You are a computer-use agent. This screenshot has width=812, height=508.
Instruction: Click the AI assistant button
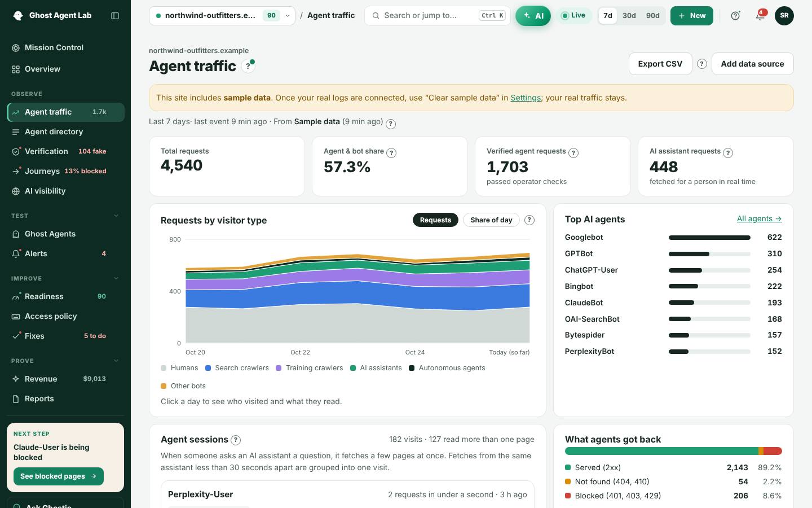[533, 16]
